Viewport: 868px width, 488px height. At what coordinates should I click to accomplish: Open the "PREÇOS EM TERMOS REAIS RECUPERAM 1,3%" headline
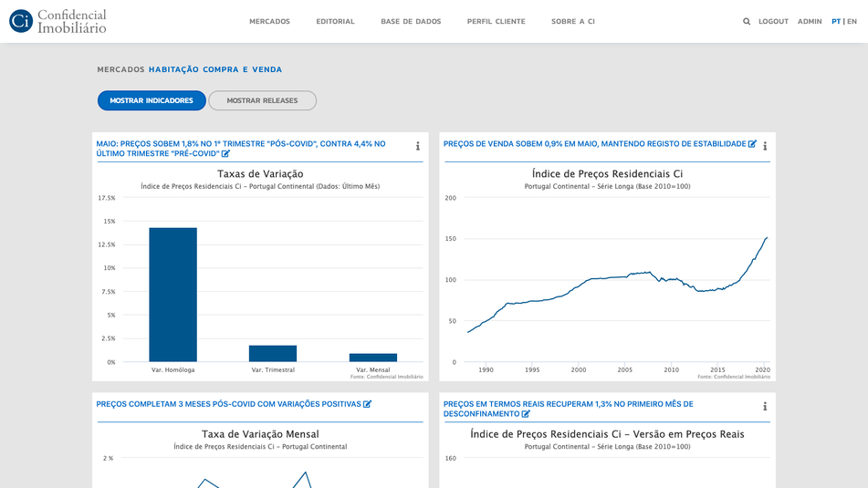pos(568,409)
